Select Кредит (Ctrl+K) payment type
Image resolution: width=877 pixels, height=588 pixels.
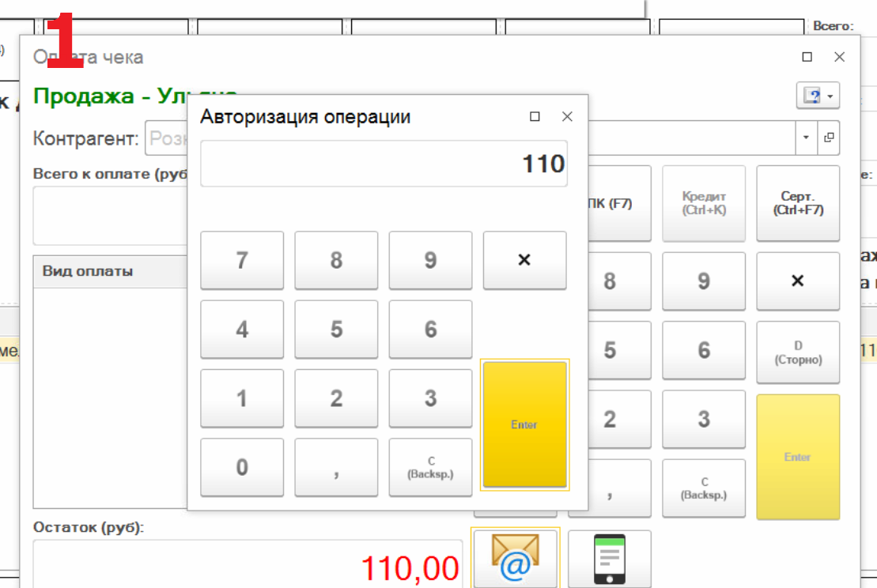point(703,204)
